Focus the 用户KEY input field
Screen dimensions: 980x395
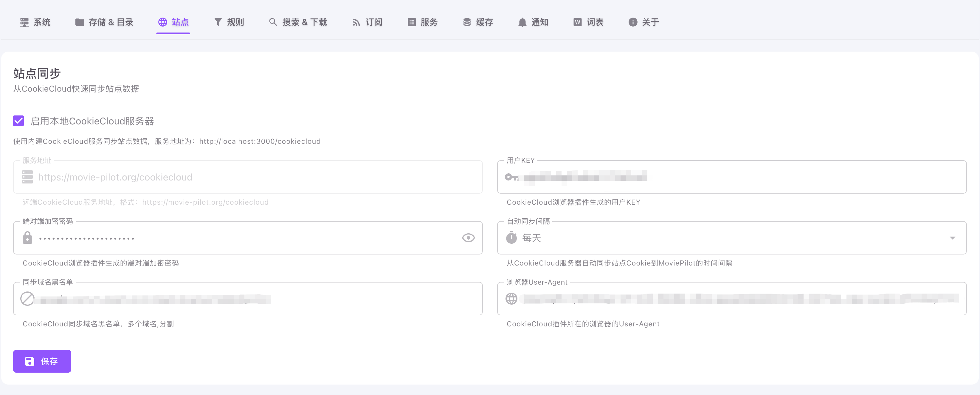coord(732,177)
